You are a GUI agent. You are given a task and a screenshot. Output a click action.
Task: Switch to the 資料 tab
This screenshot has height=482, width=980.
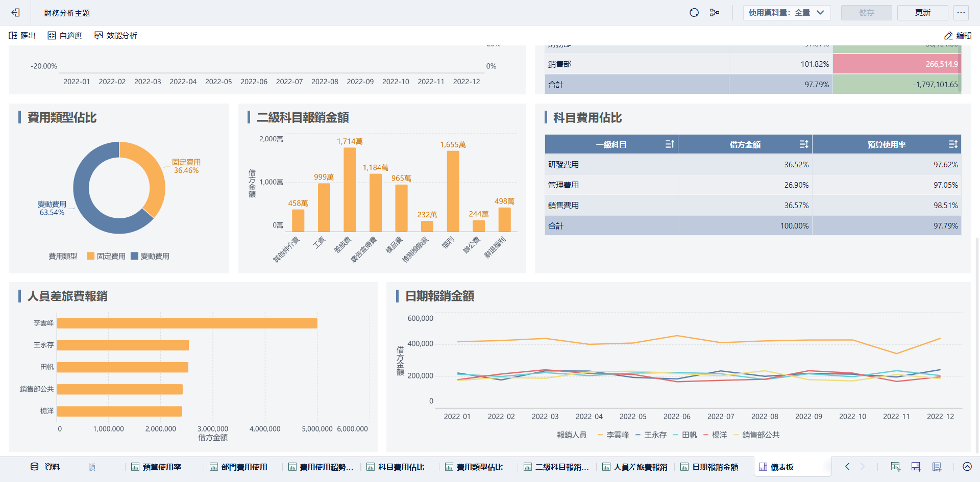tap(46, 467)
